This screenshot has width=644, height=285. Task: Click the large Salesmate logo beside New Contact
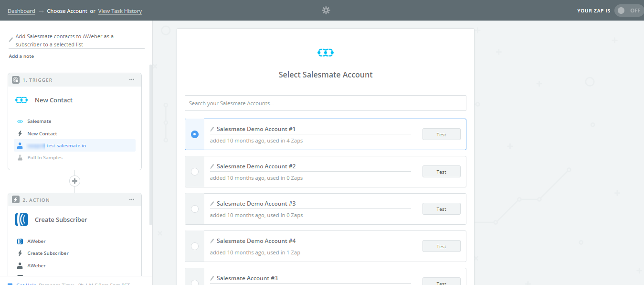pyautogui.click(x=21, y=100)
